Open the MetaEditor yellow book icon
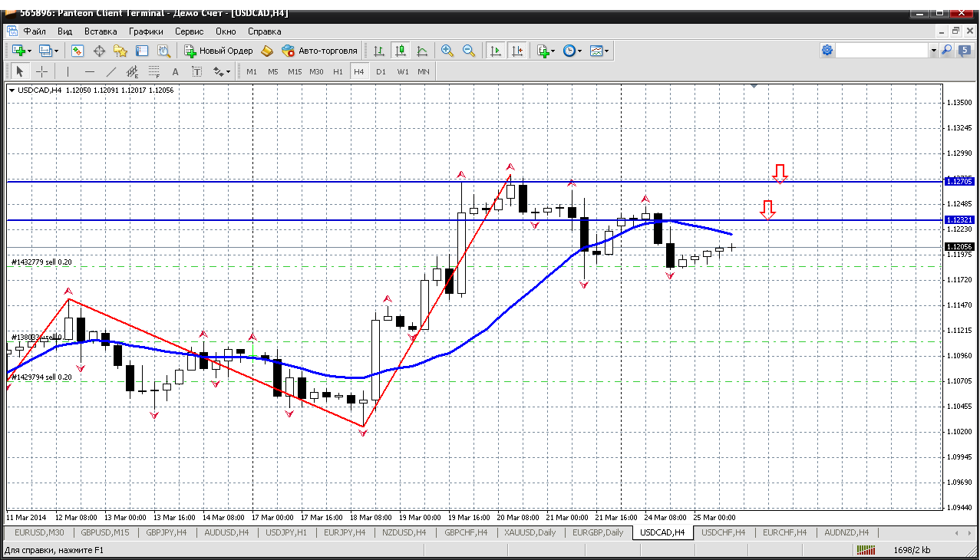 (267, 51)
